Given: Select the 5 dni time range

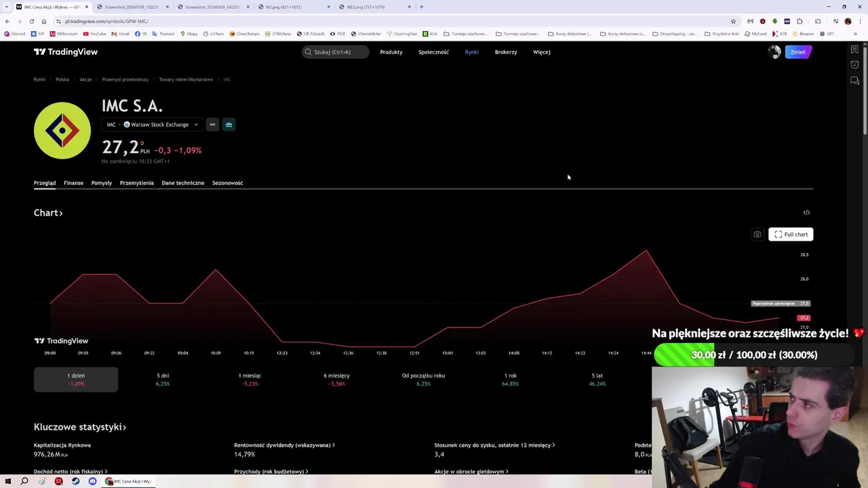Looking at the screenshot, I should coord(163,380).
